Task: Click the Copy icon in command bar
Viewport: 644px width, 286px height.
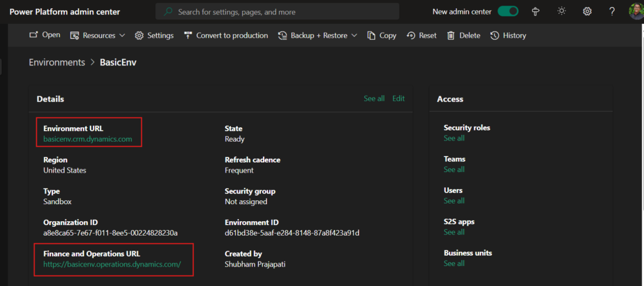Action: [x=371, y=36]
